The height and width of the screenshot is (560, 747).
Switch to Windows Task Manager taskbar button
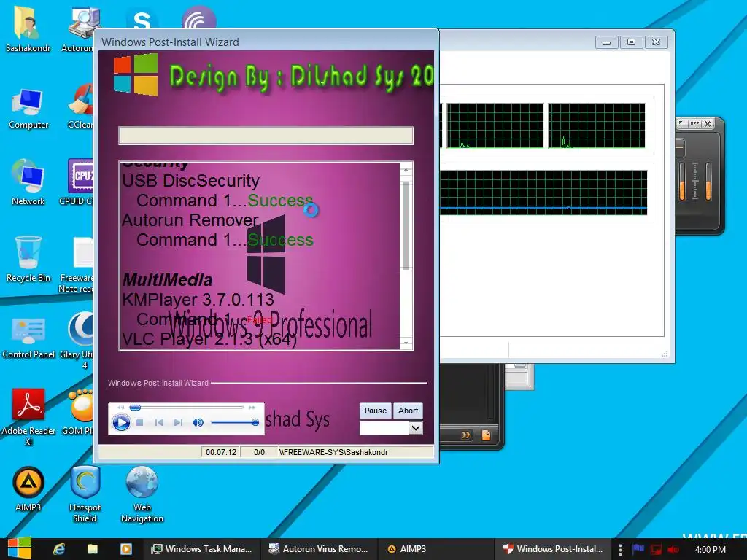201,549
